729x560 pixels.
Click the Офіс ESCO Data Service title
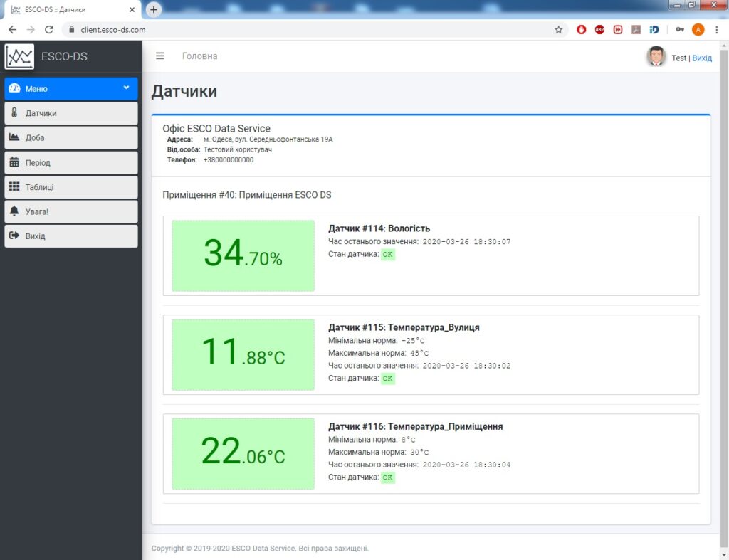click(x=216, y=128)
